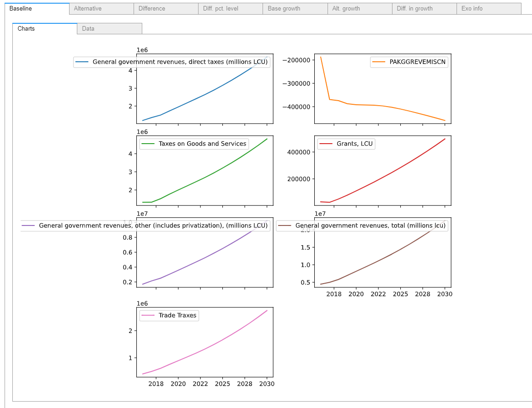Select the Diff. pct. level tab
Screen dimensions: 532x408
click(x=230, y=9)
